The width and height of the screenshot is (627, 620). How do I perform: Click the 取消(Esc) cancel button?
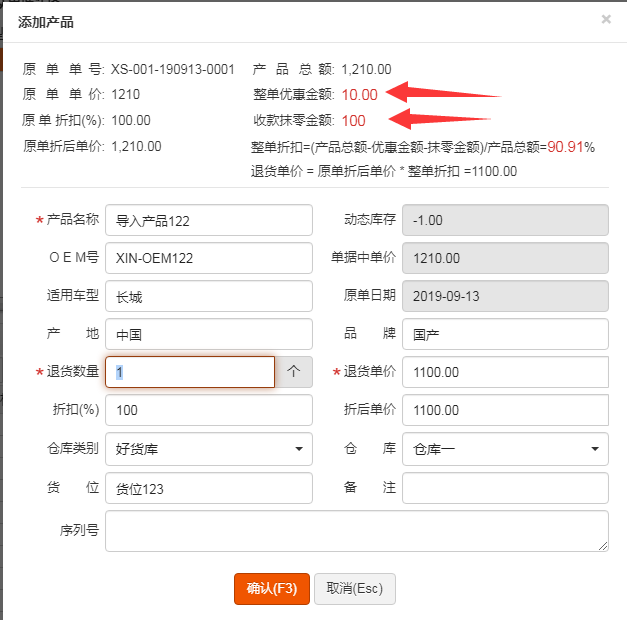(x=355, y=589)
